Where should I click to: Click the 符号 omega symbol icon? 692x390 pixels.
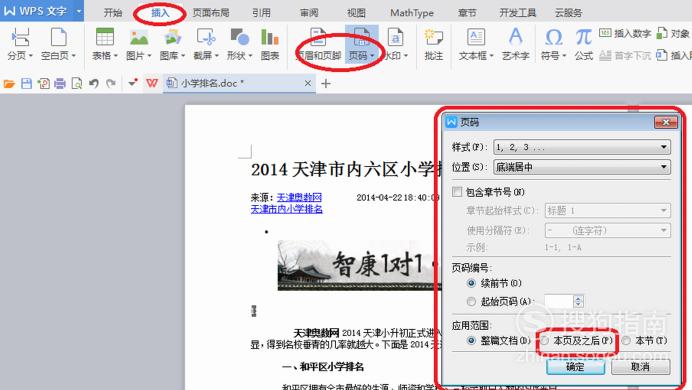[553, 38]
